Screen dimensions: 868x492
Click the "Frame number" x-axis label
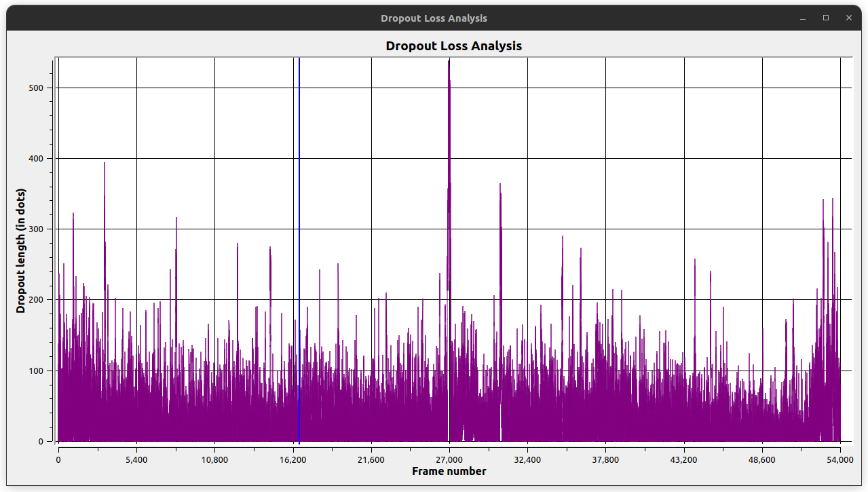449,471
